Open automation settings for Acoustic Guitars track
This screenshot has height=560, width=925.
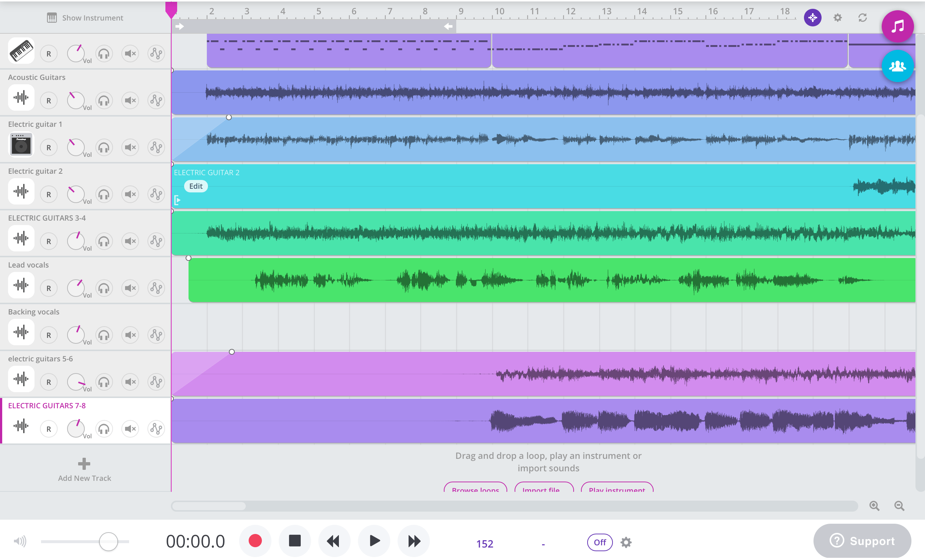156,100
